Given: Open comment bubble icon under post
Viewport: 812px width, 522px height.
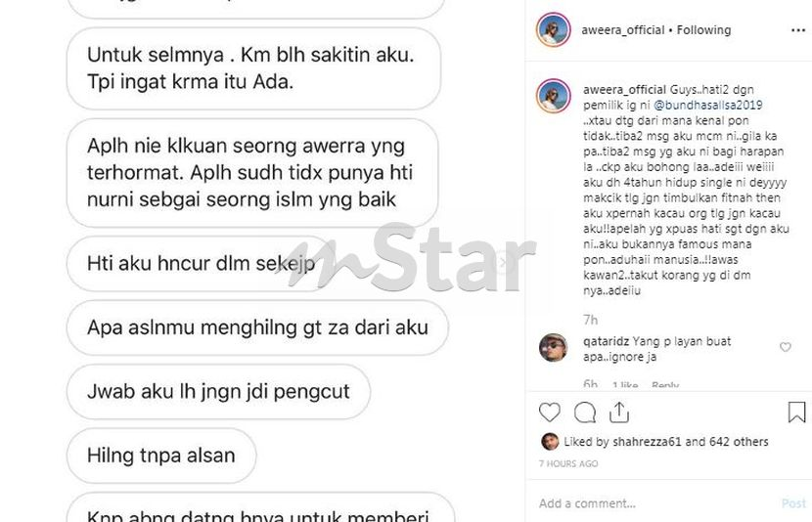Looking at the screenshot, I should tap(585, 413).
